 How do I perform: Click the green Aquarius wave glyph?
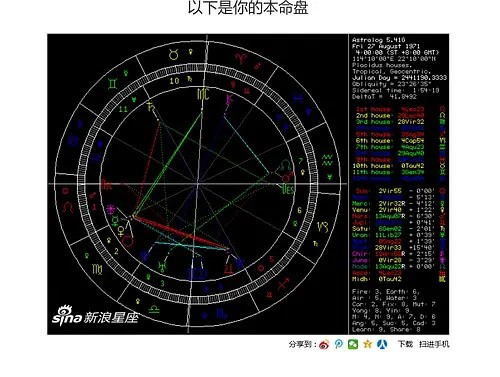pyautogui.click(x=327, y=160)
